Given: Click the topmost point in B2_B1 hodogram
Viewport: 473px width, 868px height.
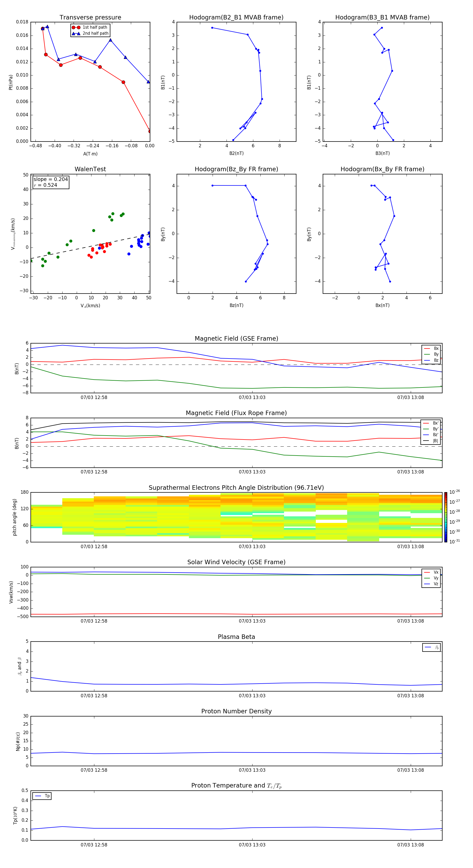Looking at the screenshot, I should tap(212, 28).
